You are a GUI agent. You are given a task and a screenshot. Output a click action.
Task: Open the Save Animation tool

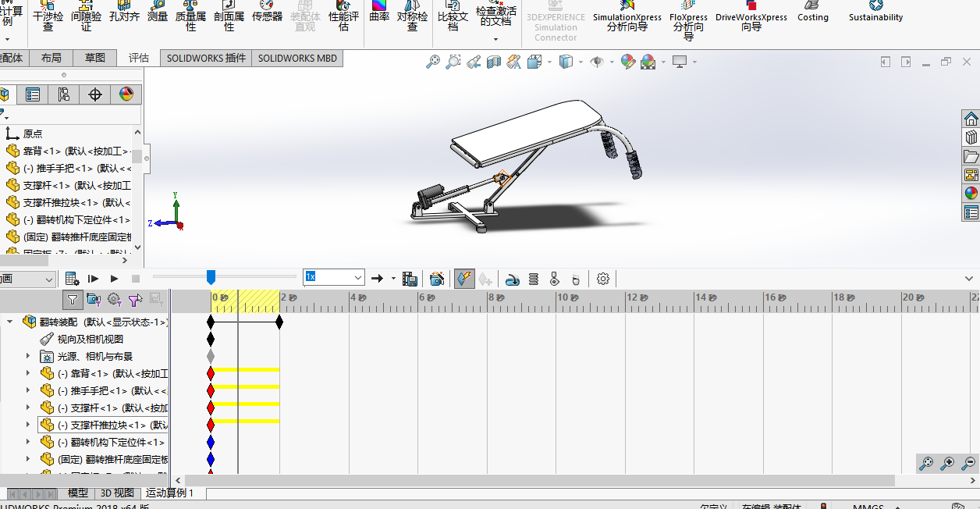pyautogui.click(x=410, y=279)
